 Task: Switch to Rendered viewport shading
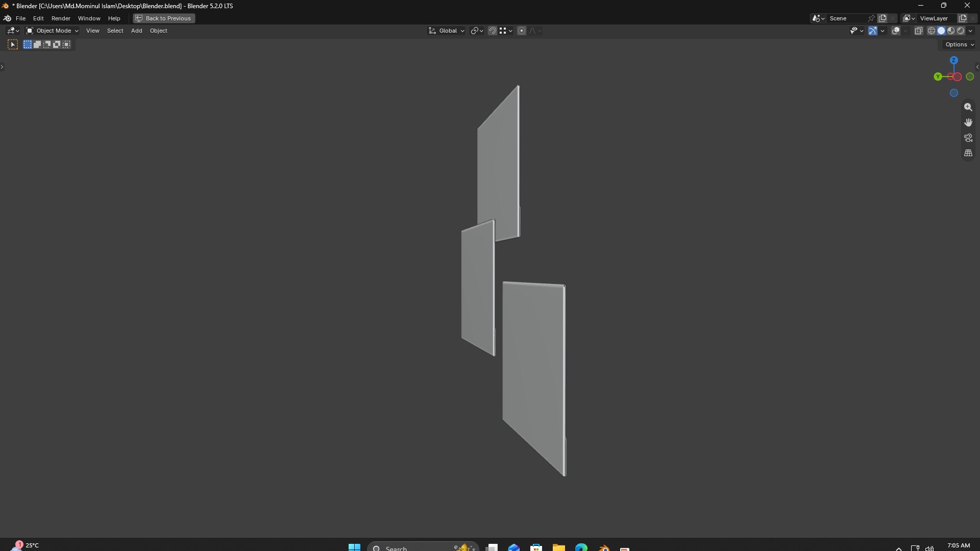[x=961, y=31]
